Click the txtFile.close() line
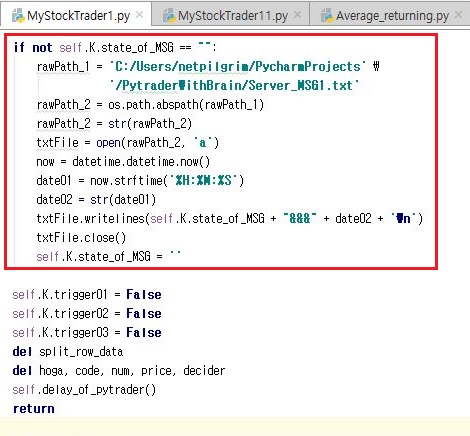The image size is (470, 436). (81, 238)
